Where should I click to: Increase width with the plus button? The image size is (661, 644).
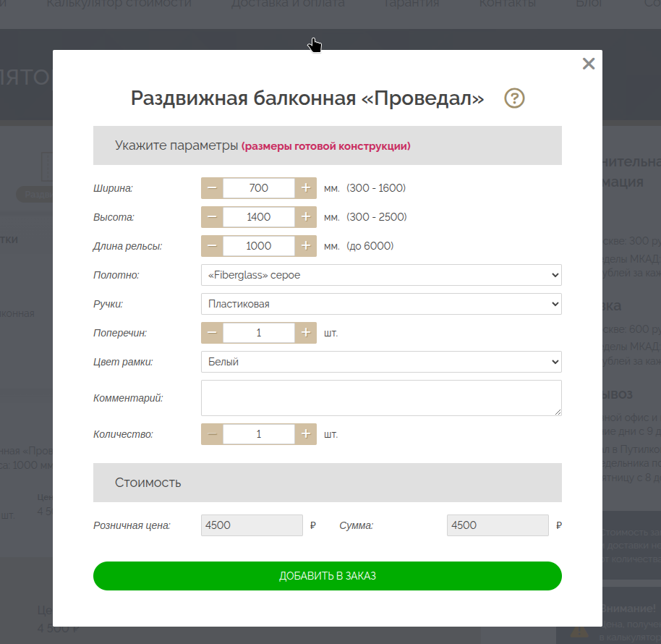pos(306,188)
